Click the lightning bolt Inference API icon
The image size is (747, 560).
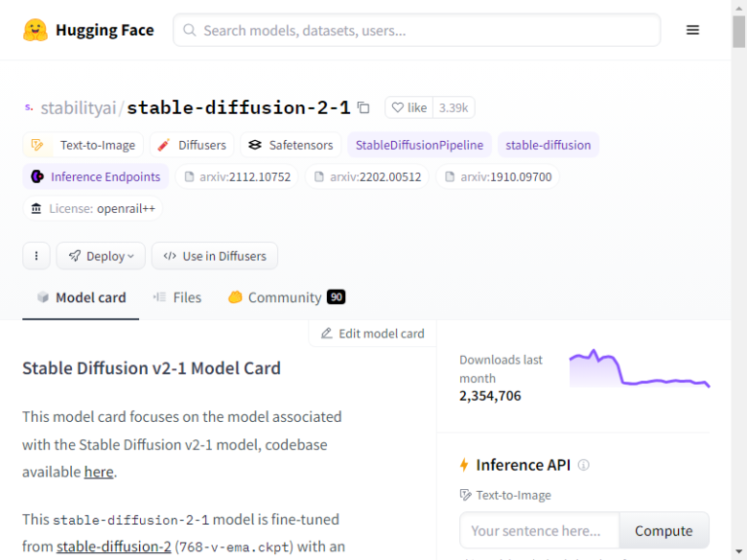[464, 465]
